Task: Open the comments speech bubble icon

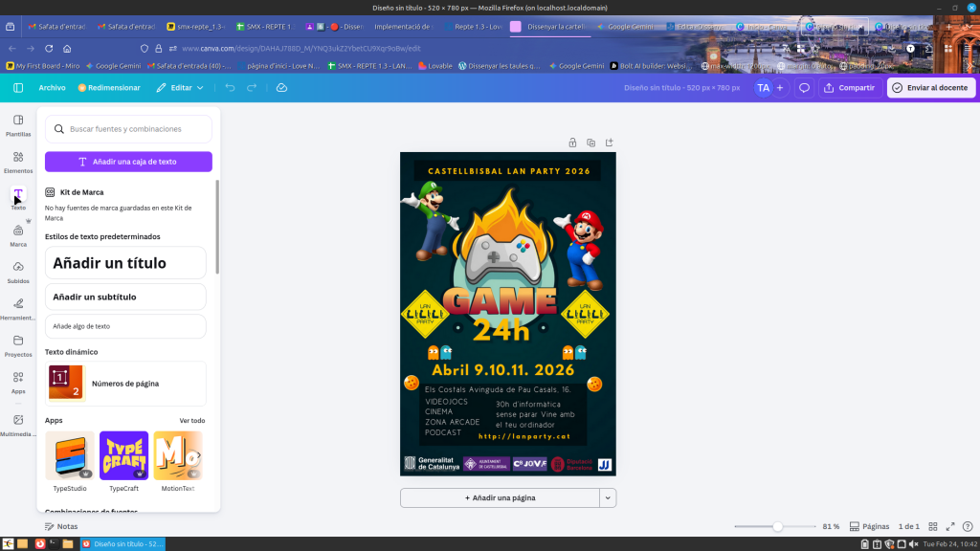Action: 805,87
